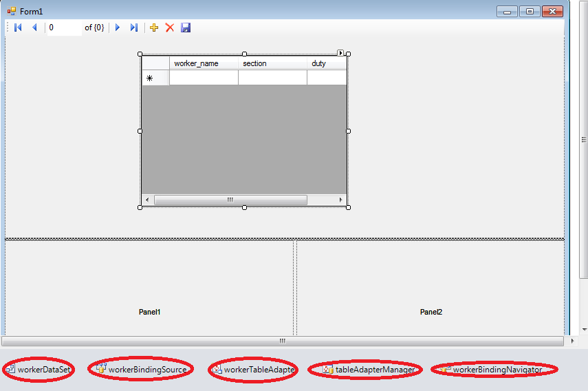Screen dimensions: 588x391
Task: Click the Save Data floppy icon
Action: pyautogui.click(x=186, y=28)
